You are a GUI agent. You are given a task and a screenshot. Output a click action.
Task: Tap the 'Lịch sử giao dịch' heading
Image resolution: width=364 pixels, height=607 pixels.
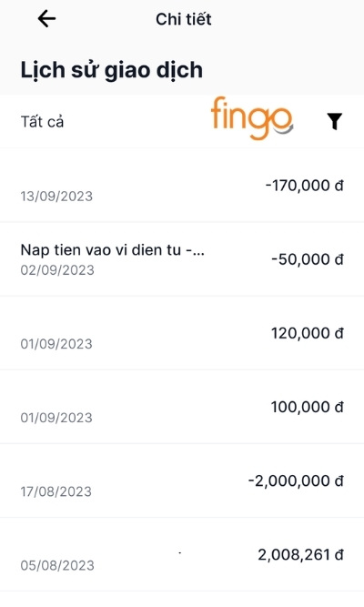point(112,70)
